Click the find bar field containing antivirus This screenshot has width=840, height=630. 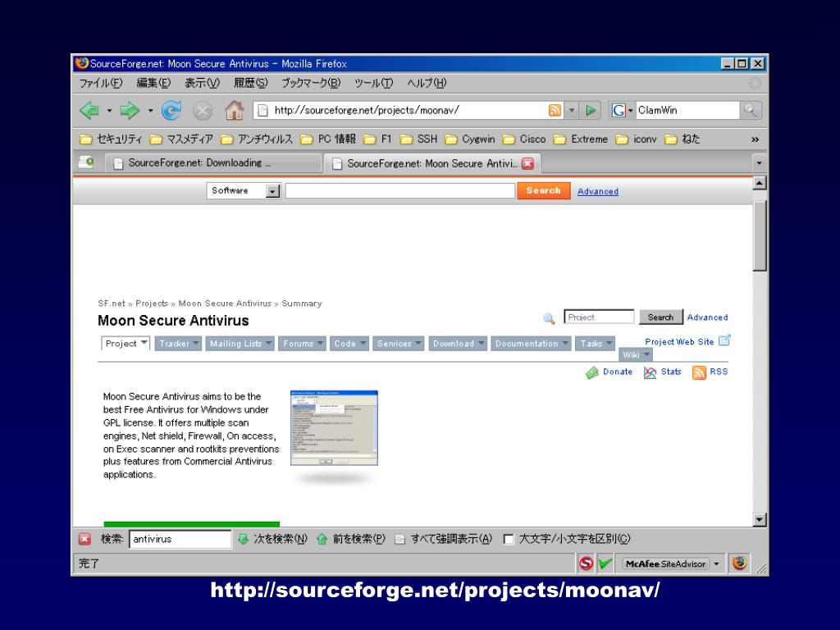180,539
